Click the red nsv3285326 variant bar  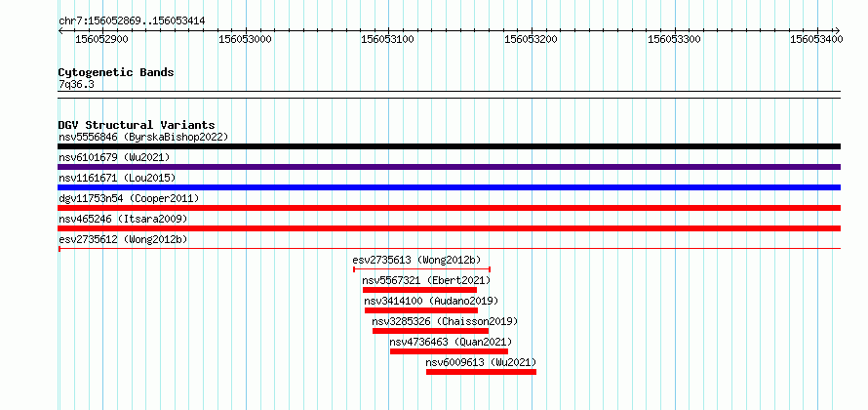[430, 331]
